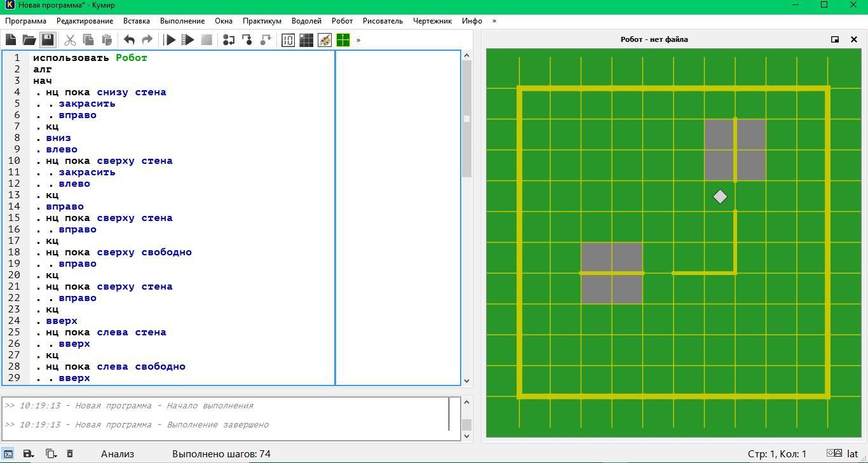
Task: Undock the Robot panel into separate window
Action: pyautogui.click(x=835, y=39)
